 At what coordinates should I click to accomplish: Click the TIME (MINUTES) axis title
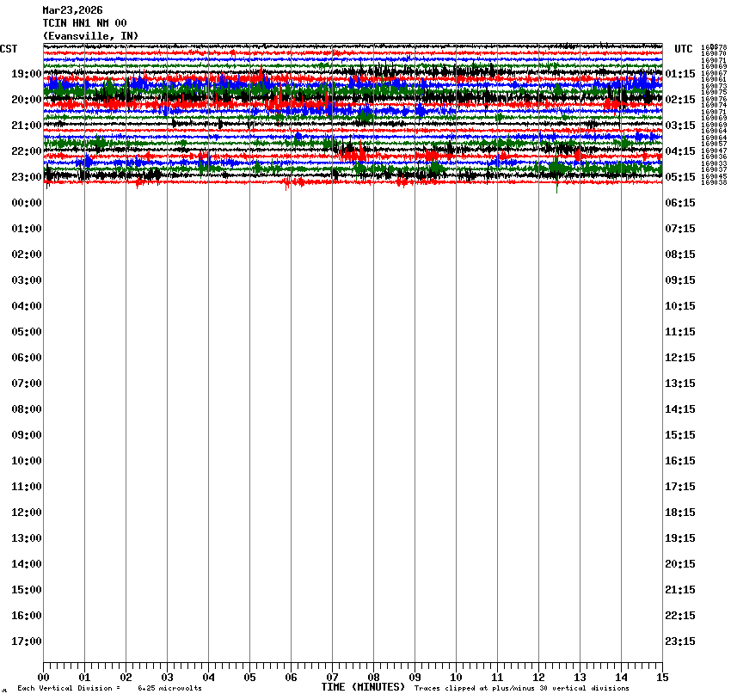(363, 687)
